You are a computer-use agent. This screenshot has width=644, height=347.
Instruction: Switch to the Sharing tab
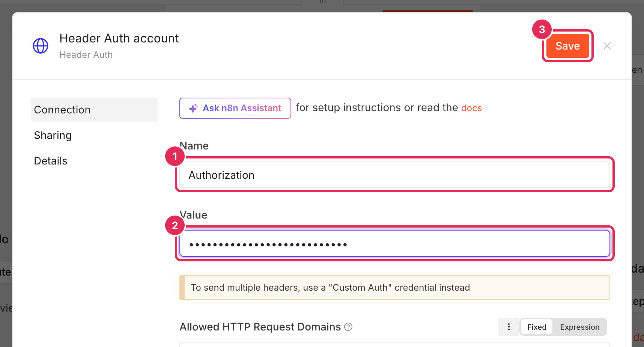[x=53, y=135]
